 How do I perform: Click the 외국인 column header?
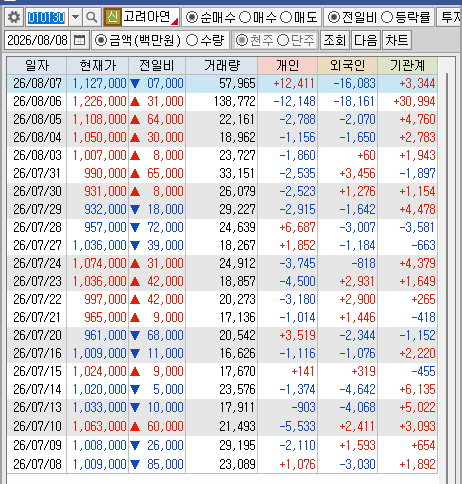[348, 65]
